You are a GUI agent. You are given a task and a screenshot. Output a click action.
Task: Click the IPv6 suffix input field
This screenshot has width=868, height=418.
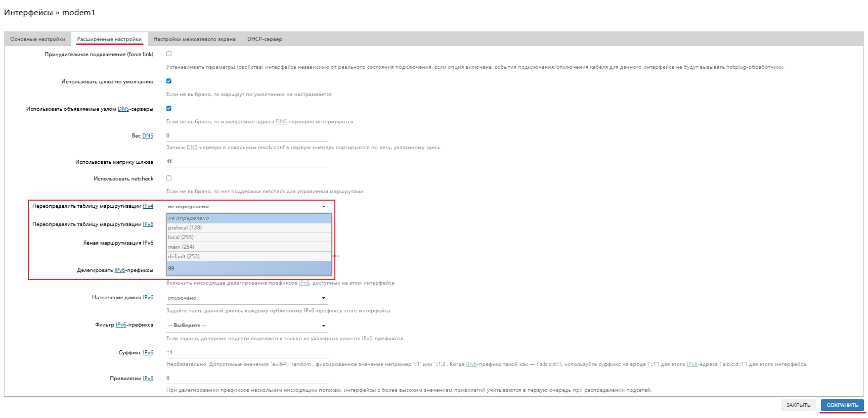pyautogui.click(x=247, y=352)
